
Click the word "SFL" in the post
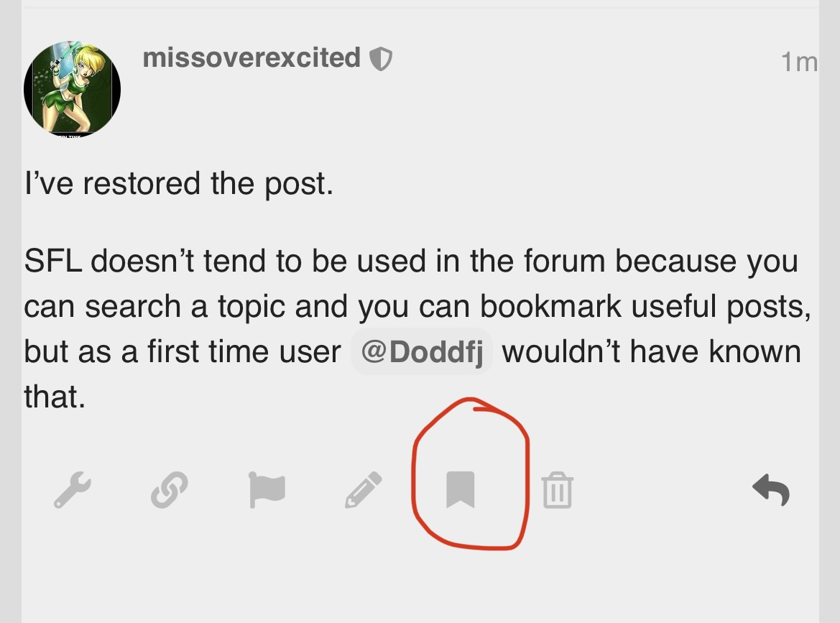[53, 261]
